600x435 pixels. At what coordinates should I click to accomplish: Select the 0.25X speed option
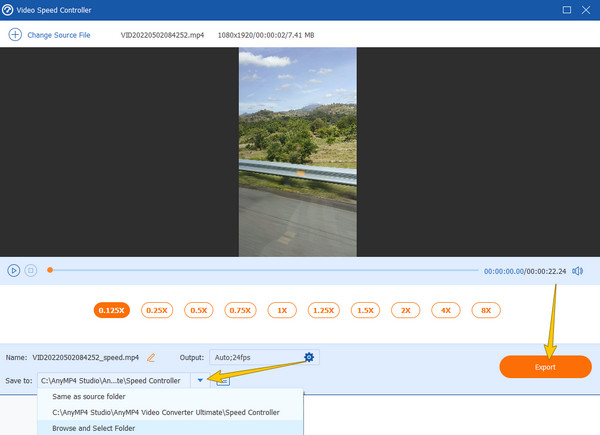(157, 310)
